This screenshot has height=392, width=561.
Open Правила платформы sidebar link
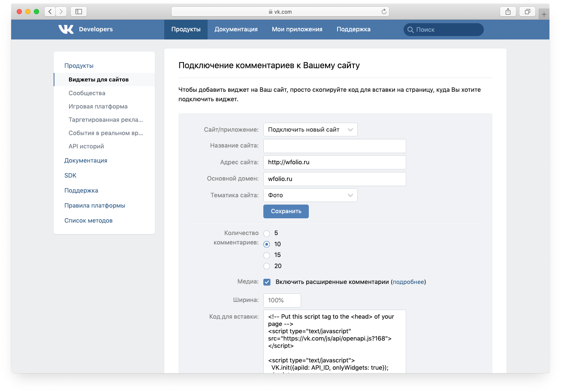point(95,205)
